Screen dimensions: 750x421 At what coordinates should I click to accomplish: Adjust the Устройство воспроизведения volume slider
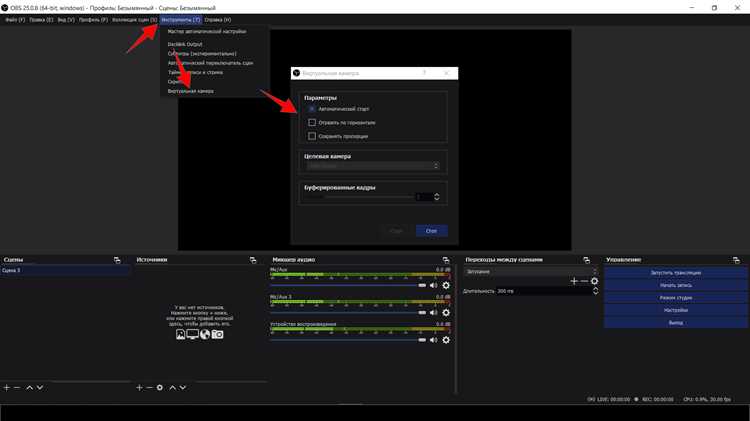pyautogui.click(x=348, y=340)
